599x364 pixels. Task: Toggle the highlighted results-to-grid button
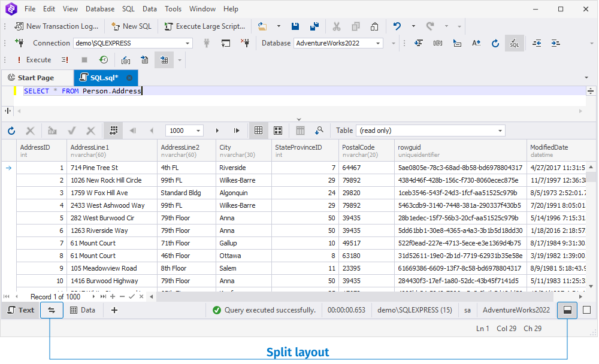coord(164,60)
